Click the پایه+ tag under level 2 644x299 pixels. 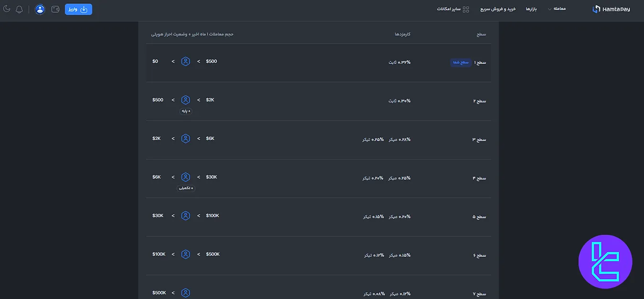pyautogui.click(x=186, y=111)
